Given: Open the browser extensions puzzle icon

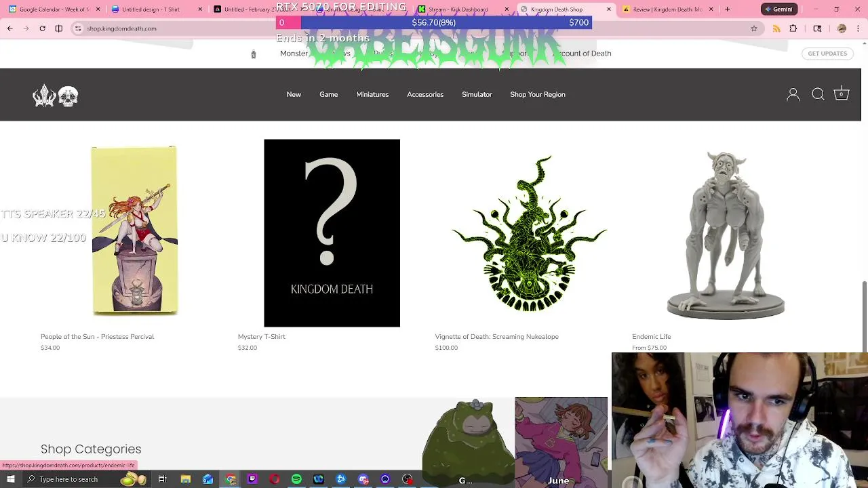Looking at the screenshot, I should tap(793, 28).
